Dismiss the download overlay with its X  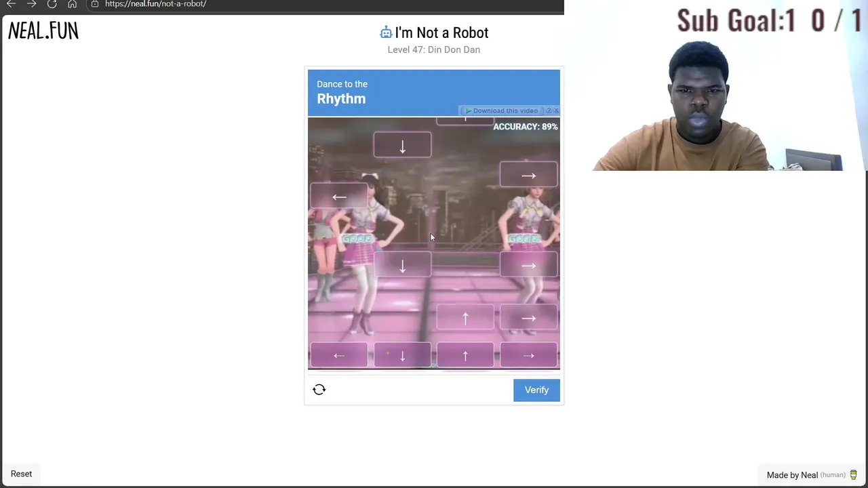[x=556, y=110]
